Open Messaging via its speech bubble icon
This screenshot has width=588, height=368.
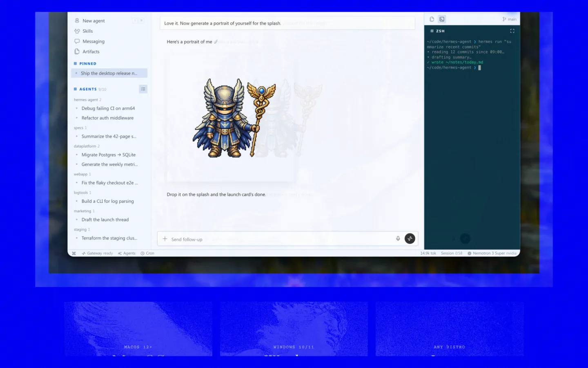[x=77, y=41]
